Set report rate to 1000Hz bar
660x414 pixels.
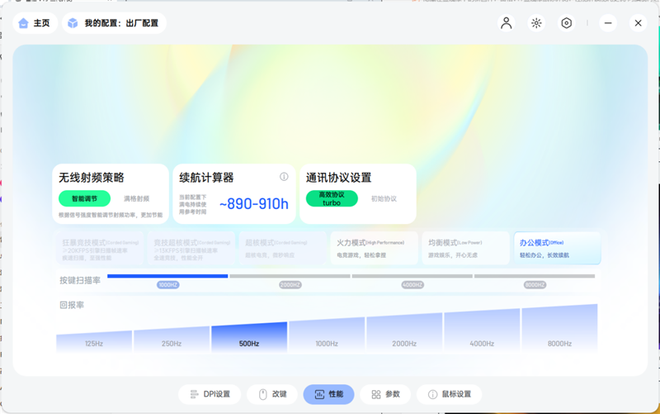click(326, 337)
